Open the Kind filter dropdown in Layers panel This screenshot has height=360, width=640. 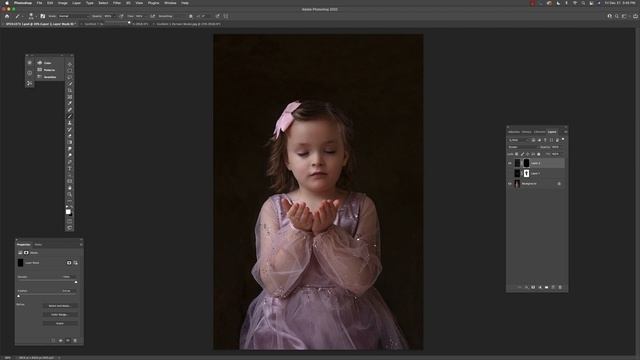coord(519,140)
